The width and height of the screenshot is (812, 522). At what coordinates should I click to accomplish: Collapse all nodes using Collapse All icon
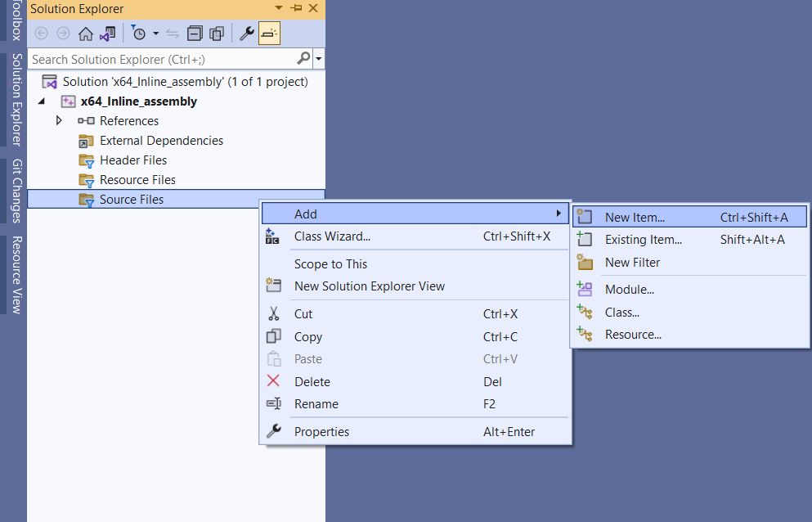(x=195, y=33)
